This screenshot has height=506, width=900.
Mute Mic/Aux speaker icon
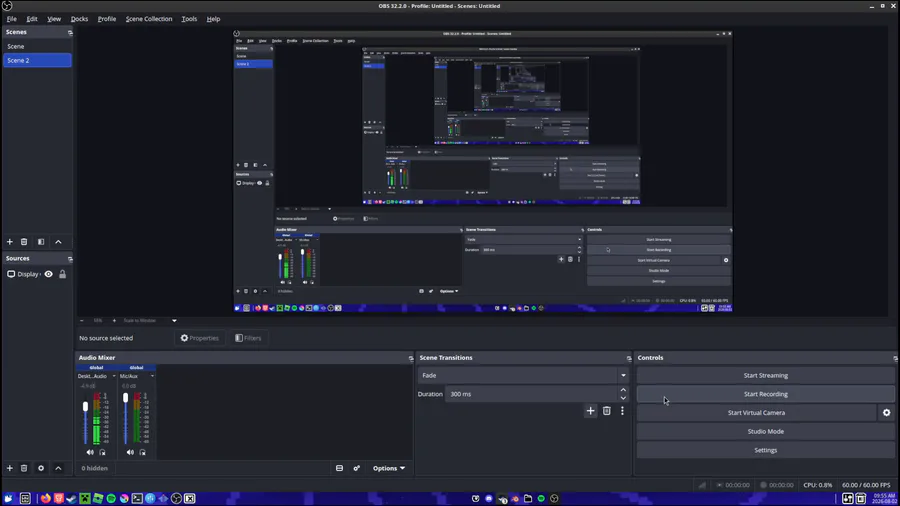130,452
